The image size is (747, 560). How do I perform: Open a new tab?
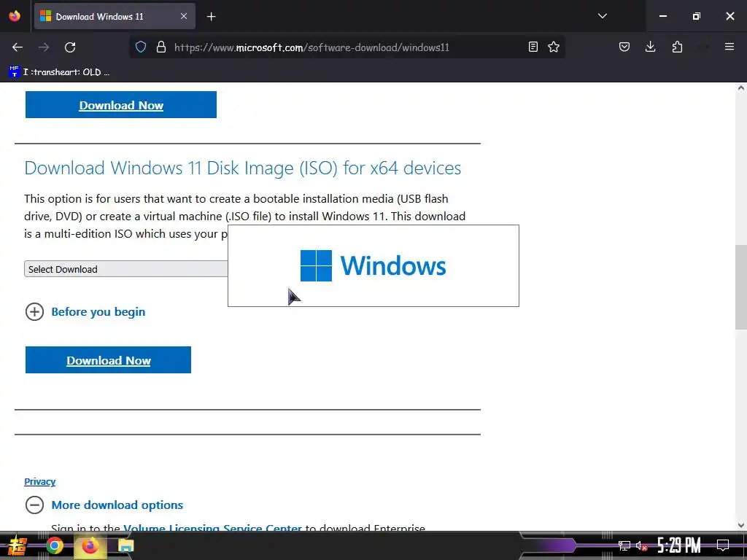coord(211,17)
